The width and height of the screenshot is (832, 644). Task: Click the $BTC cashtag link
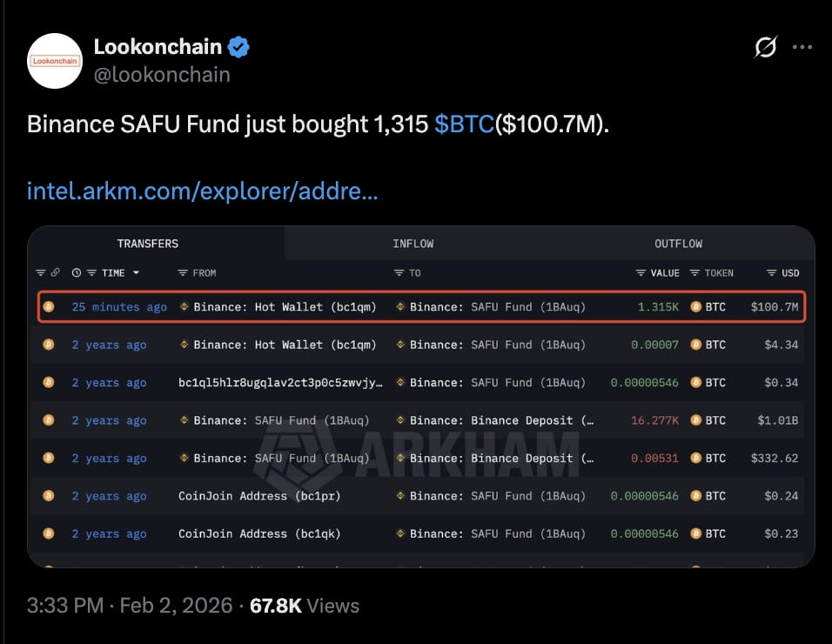pyautogui.click(x=464, y=124)
